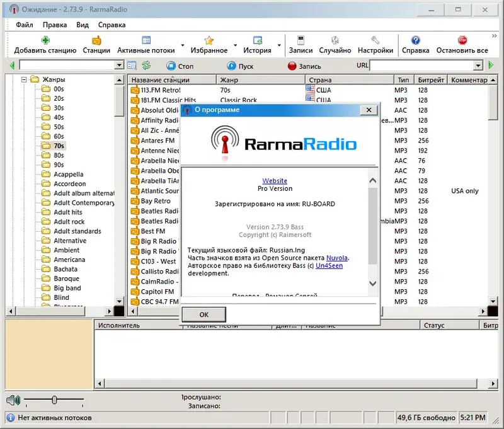The image size is (504, 429).
Task: Click the Избранное star icon
Action: pos(209,41)
